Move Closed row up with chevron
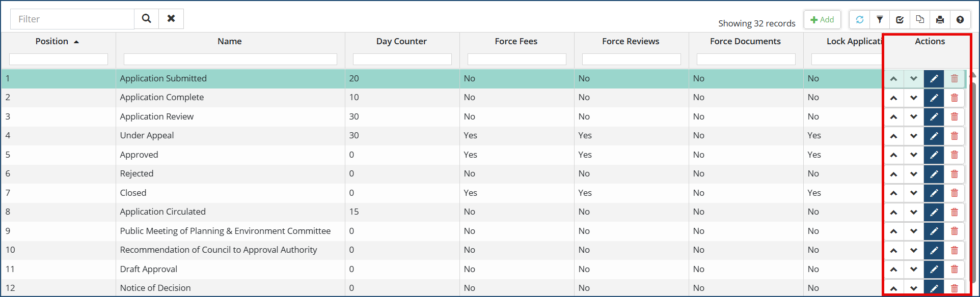 click(x=893, y=193)
